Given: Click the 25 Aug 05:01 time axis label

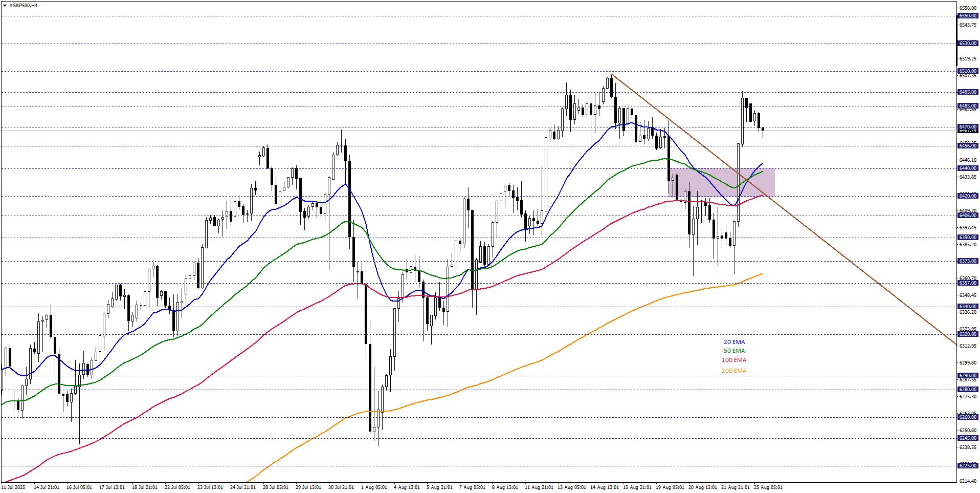Looking at the screenshot, I should pos(768,487).
